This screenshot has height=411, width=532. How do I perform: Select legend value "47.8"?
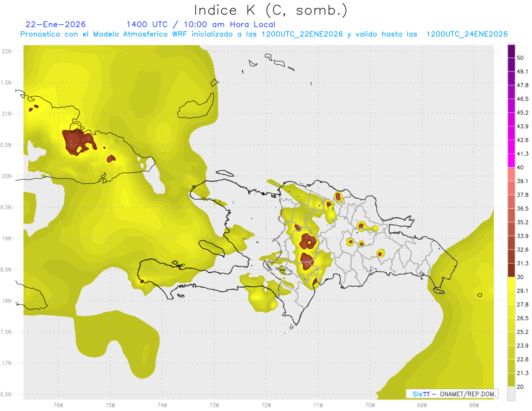pyautogui.click(x=523, y=85)
